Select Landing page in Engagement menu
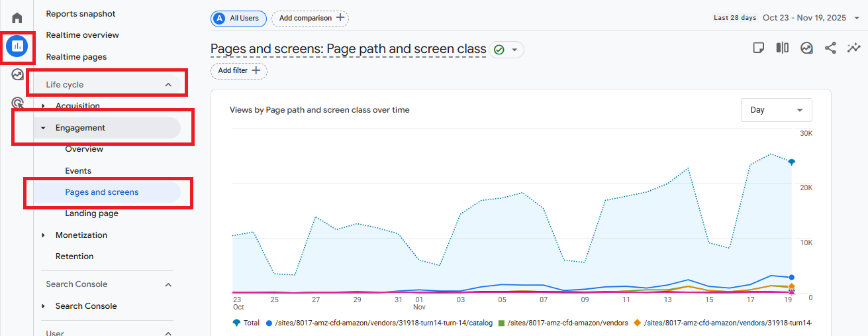868x336 pixels. click(x=91, y=213)
